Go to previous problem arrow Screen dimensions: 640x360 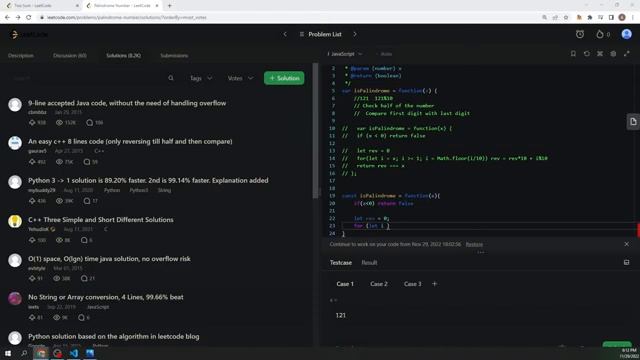(x=285, y=34)
